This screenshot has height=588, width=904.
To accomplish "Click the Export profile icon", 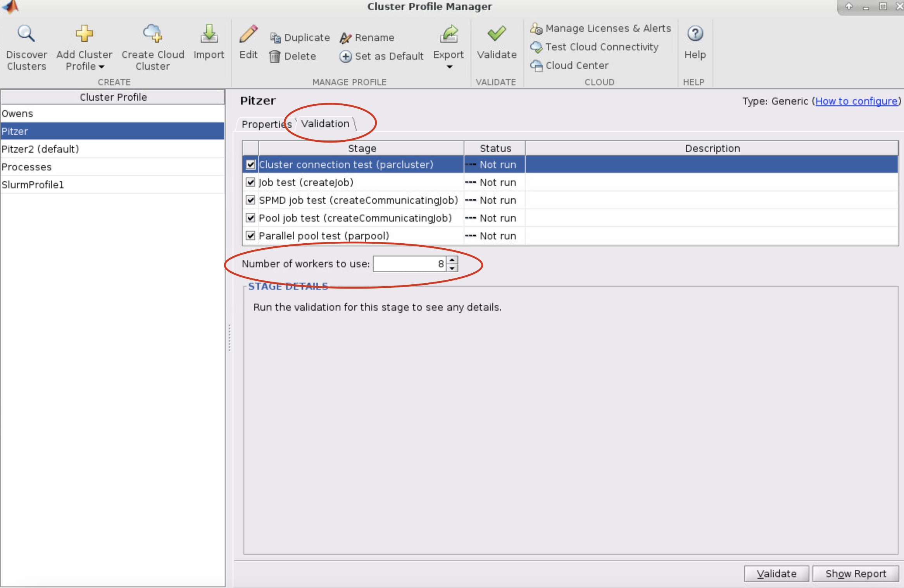I will coord(449,34).
